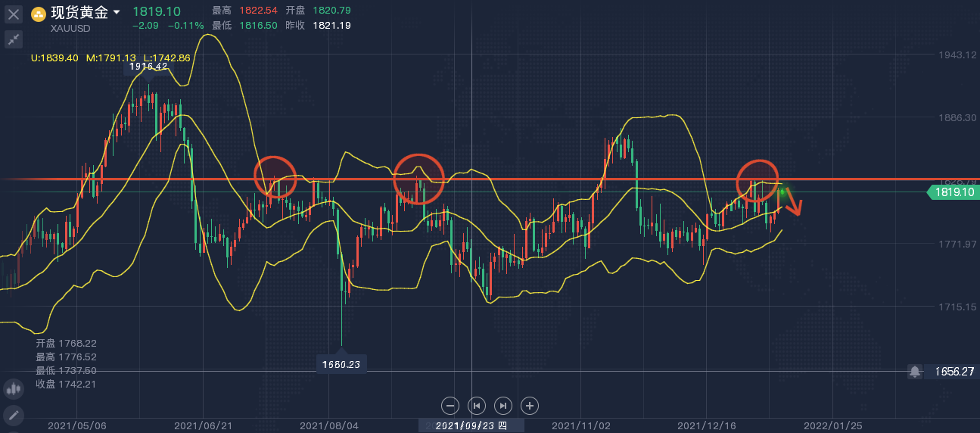This screenshot has height=433, width=980.
Task: Click the price alert bell icon
Action: coord(915,372)
